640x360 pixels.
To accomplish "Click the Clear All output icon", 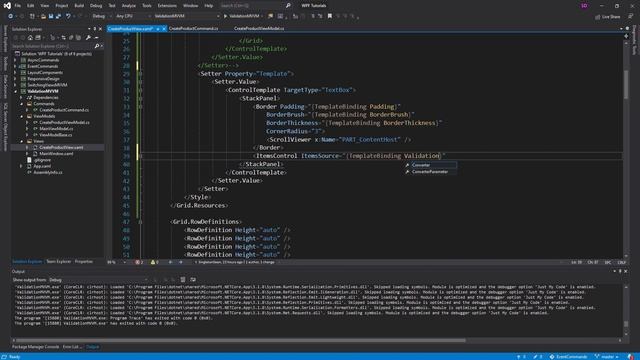I will pyautogui.click(x=183, y=280).
